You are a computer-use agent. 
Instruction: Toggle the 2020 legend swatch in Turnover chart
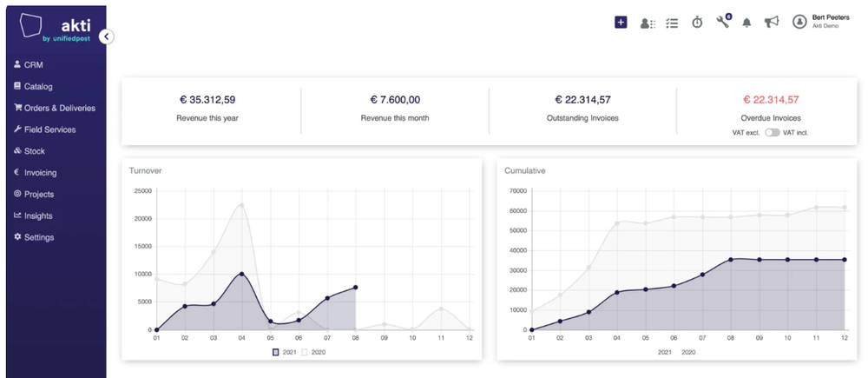(305, 352)
